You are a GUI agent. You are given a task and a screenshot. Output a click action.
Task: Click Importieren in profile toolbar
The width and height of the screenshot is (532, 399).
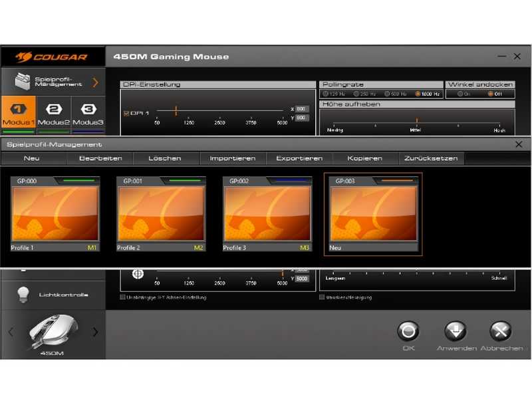point(233,158)
